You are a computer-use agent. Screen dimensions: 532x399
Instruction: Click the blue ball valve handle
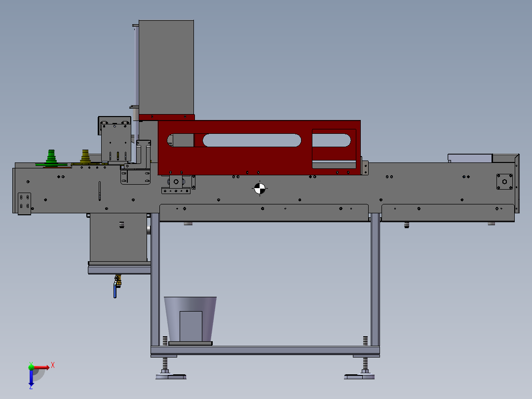tap(115, 291)
